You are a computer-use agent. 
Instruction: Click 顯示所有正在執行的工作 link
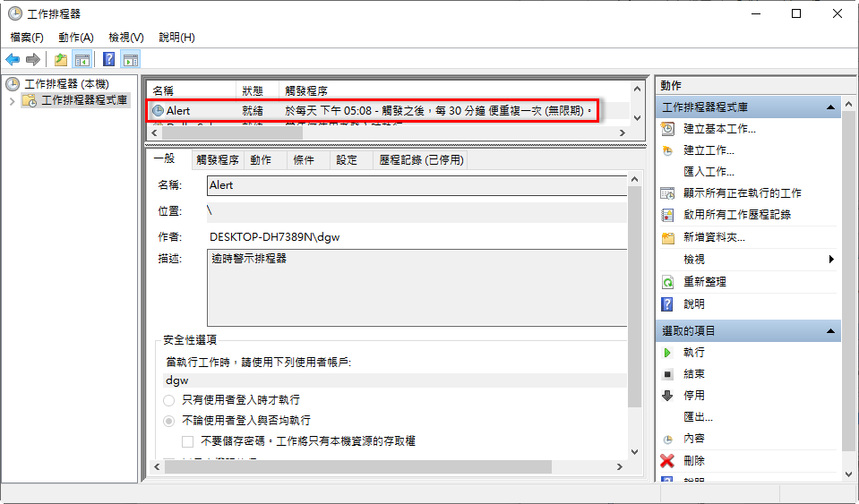742,193
